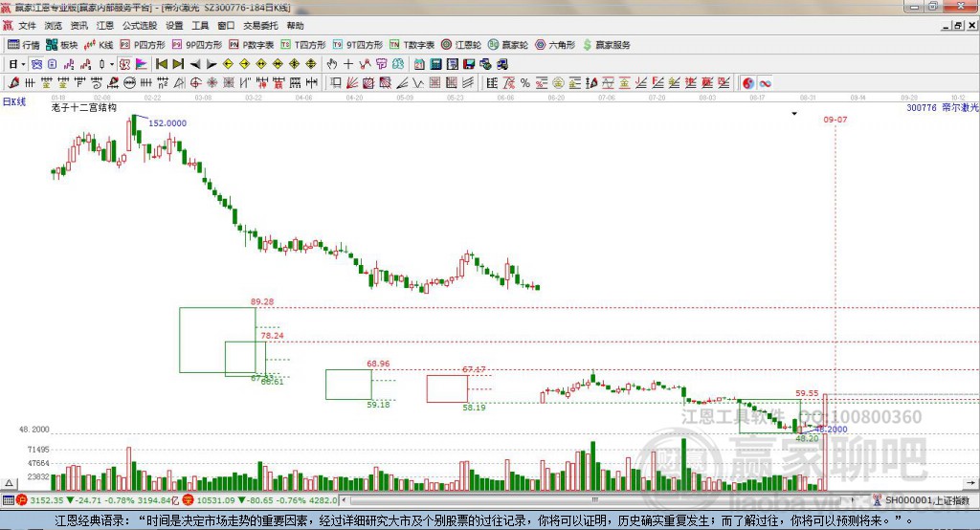Viewport: 980px width, 530px height.
Task: Select the percent (%) retracement tool
Action: pos(525,82)
